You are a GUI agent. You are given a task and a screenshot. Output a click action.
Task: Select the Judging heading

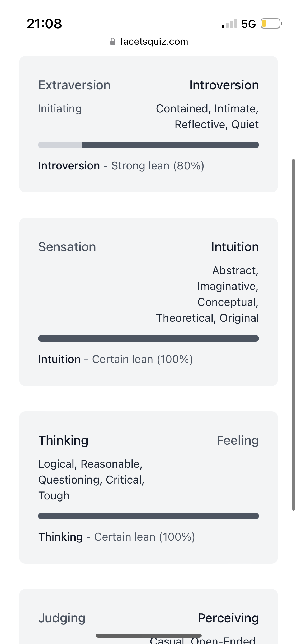pyautogui.click(x=62, y=618)
